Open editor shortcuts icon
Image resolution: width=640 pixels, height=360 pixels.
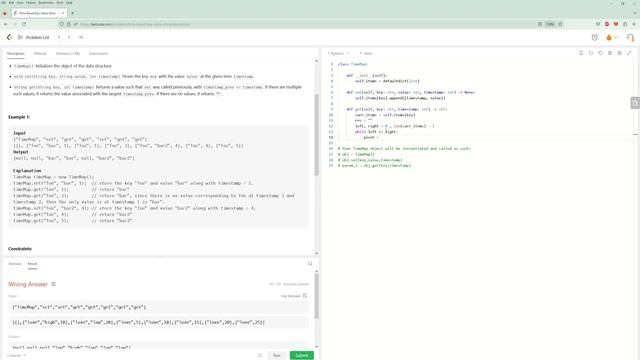pyautogui.click(x=610, y=53)
